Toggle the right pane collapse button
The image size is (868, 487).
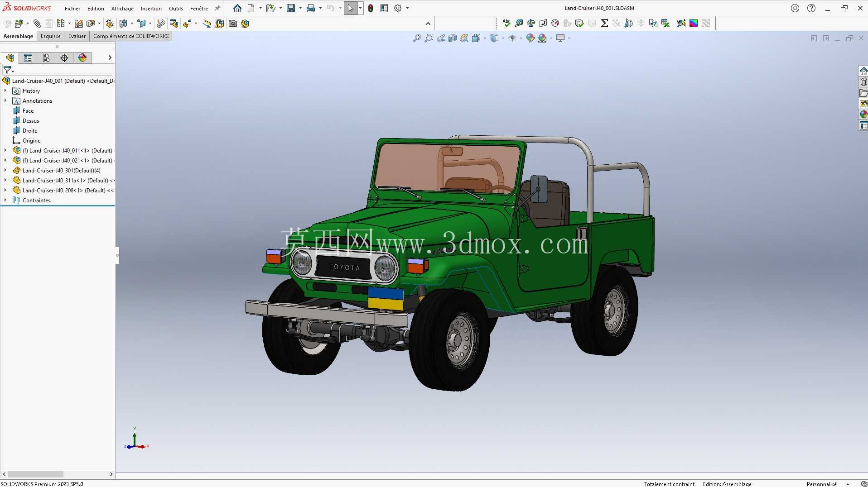tap(826, 38)
